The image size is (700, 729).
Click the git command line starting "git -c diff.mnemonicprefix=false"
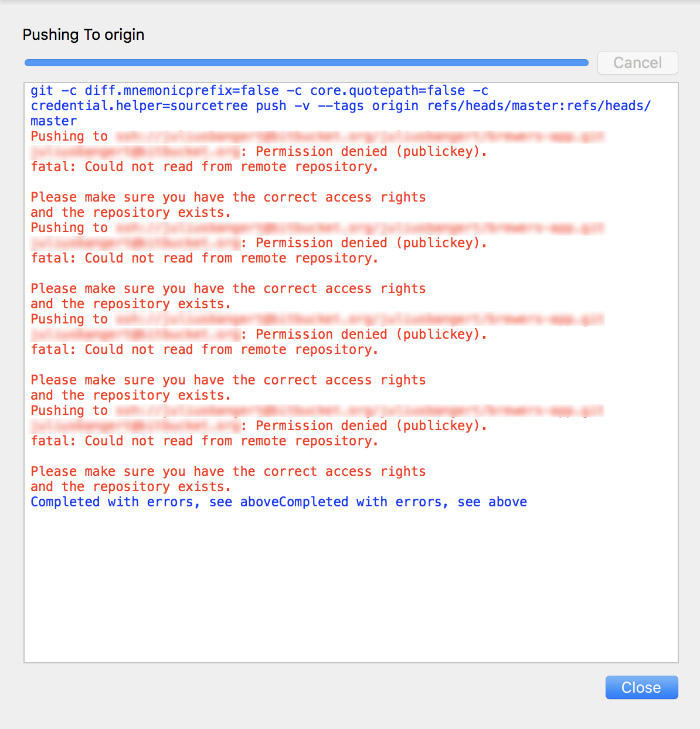tap(259, 90)
